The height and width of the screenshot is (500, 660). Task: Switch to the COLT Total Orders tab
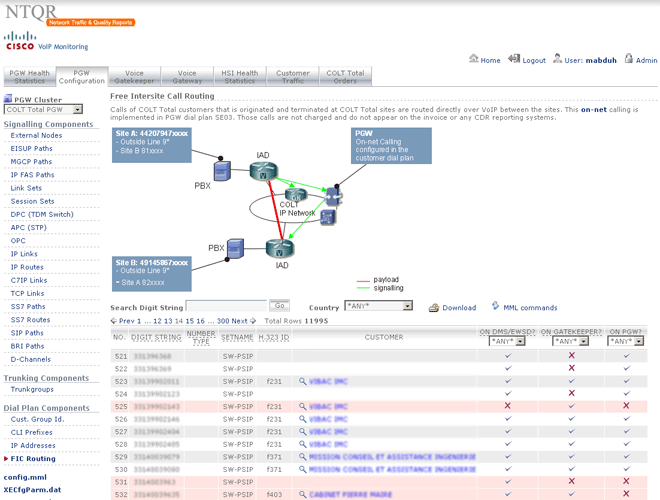(345, 77)
